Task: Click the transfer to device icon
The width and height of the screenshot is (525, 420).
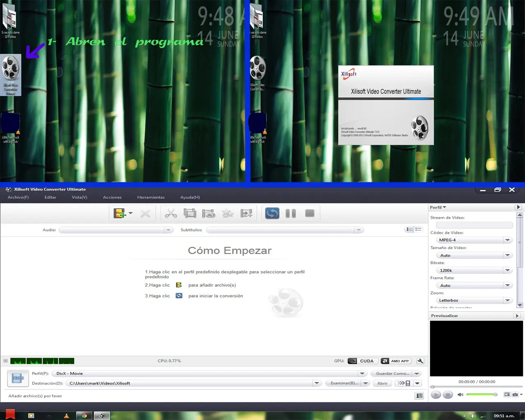Action: tap(404, 383)
